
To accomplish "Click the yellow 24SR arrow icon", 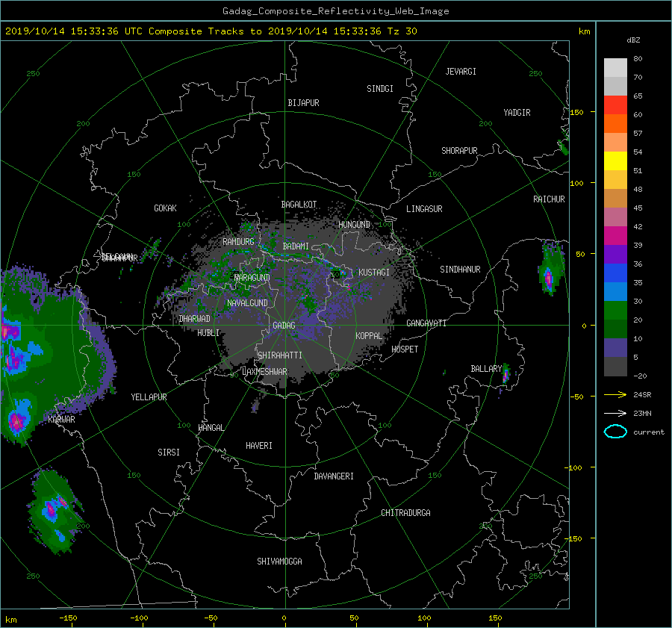I will pyautogui.click(x=615, y=394).
